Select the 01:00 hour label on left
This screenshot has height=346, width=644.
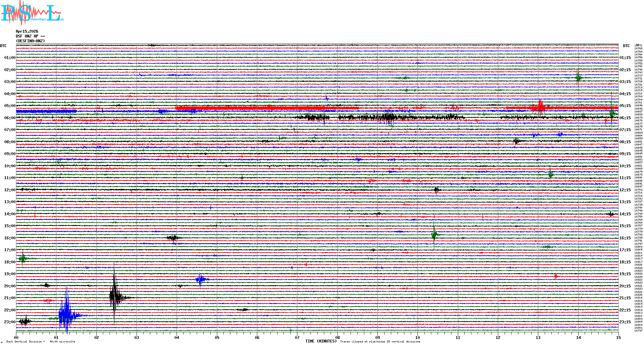(x=10, y=58)
